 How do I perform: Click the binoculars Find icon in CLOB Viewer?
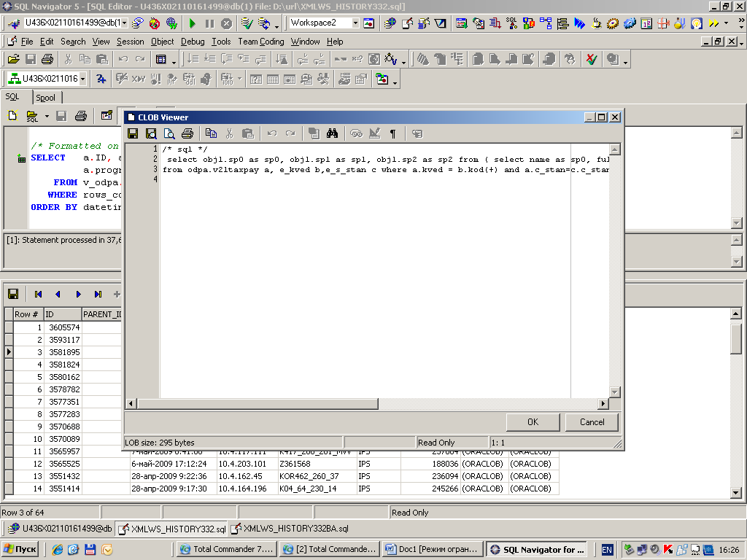tap(332, 133)
